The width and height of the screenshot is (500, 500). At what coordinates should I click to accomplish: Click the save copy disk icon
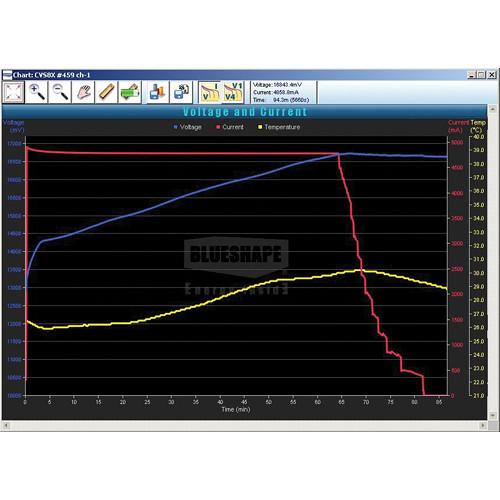coord(181,92)
